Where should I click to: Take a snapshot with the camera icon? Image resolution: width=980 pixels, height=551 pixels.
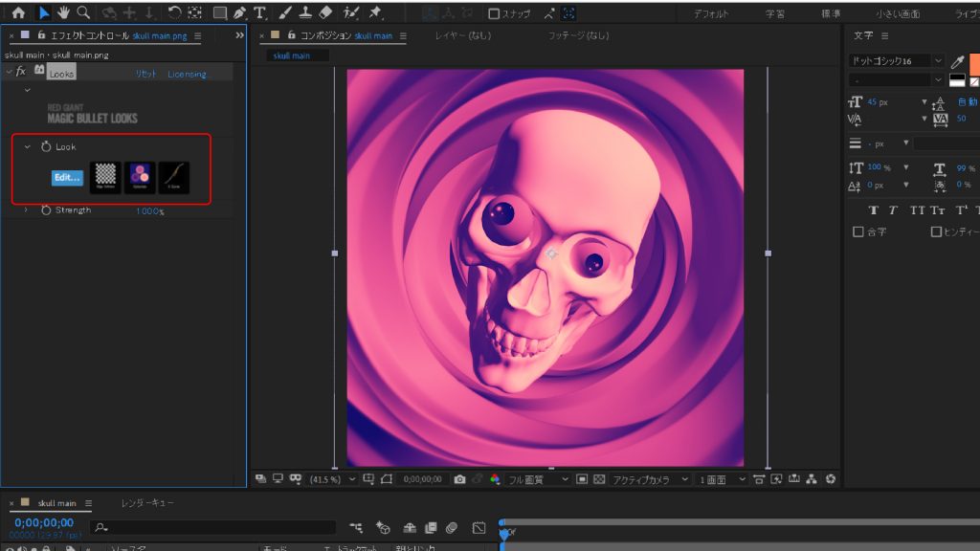point(460,479)
